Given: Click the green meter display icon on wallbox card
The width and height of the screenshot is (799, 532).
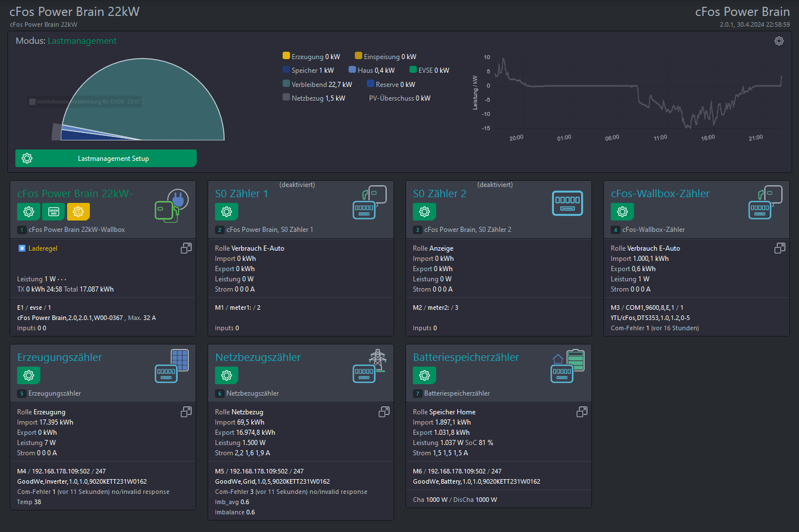Looking at the screenshot, I should pyautogui.click(x=53, y=212).
